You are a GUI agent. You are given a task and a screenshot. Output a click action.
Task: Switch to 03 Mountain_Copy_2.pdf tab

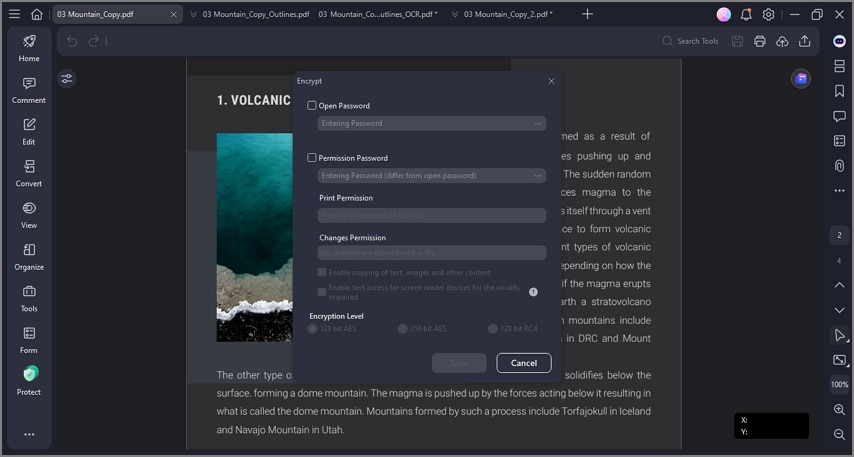tap(508, 15)
